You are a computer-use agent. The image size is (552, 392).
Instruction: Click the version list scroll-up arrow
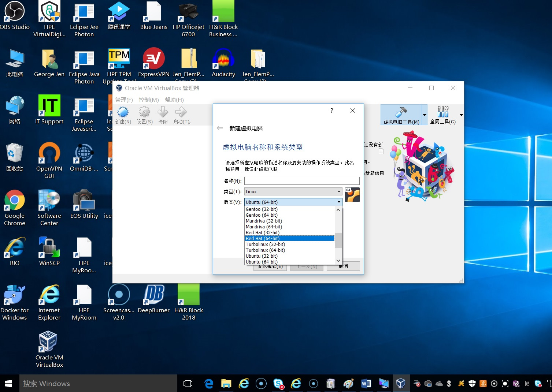pyautogui.click(x=338, y=210)
